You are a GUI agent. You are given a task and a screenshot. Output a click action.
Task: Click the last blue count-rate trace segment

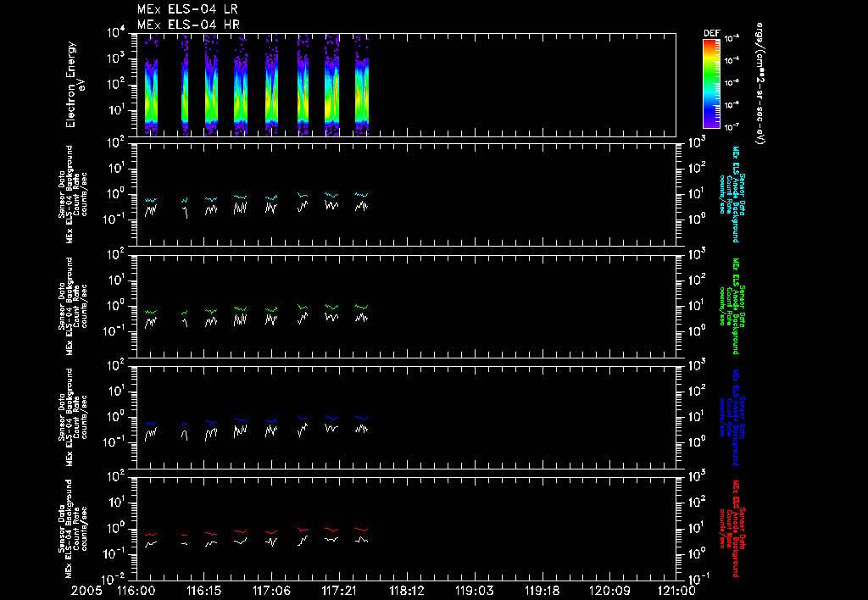361,418
